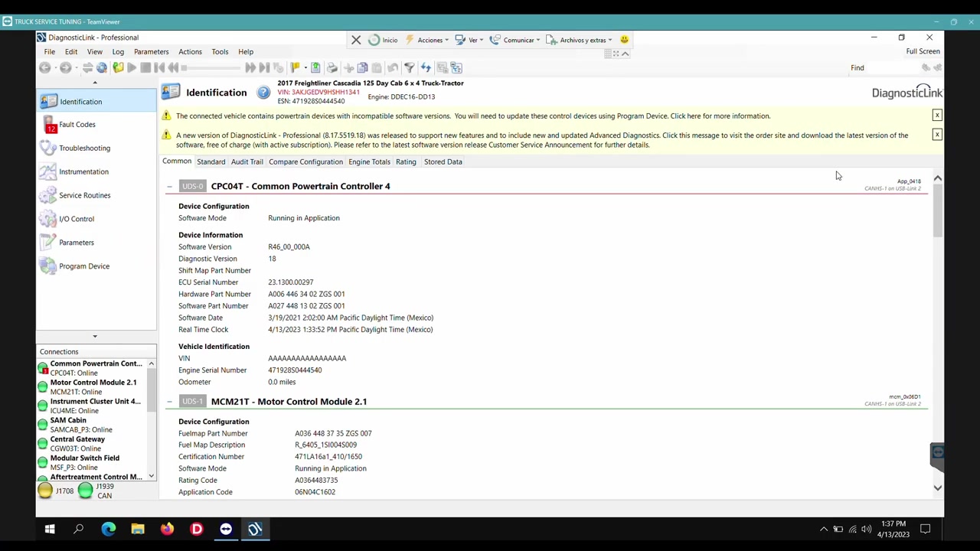Click the globe refresh toolbar icon
Image resolution: width=980 pixels, height=551 pixels.
coord(102,68)
